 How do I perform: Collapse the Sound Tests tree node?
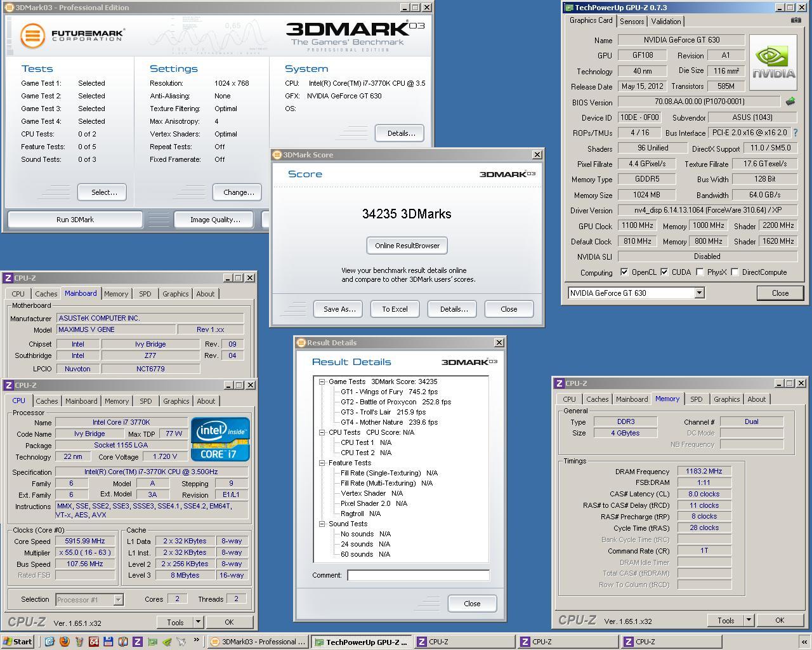pos(322,524)
